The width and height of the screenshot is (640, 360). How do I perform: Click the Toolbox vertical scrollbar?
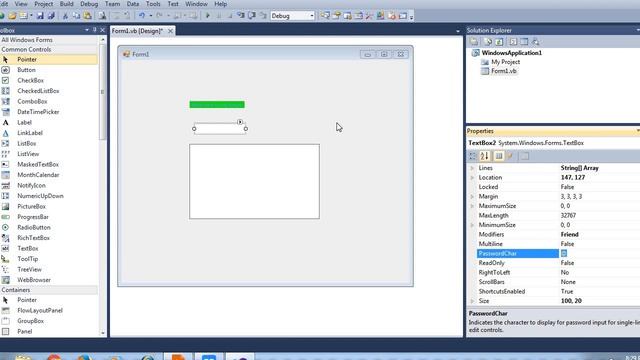103,92
